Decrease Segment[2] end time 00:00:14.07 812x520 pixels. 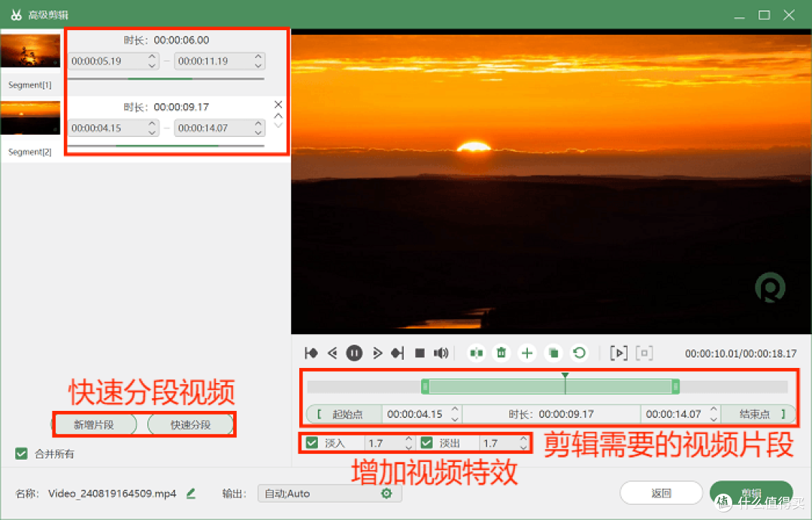[x=258, y=132]
